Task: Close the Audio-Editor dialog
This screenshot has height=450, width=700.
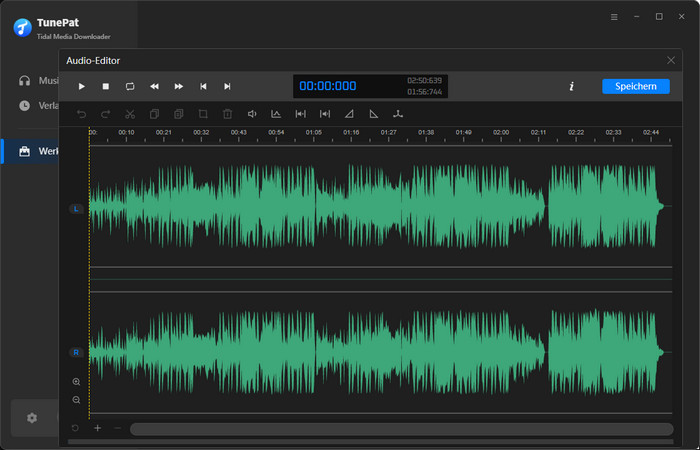Action: click(671, 60)
